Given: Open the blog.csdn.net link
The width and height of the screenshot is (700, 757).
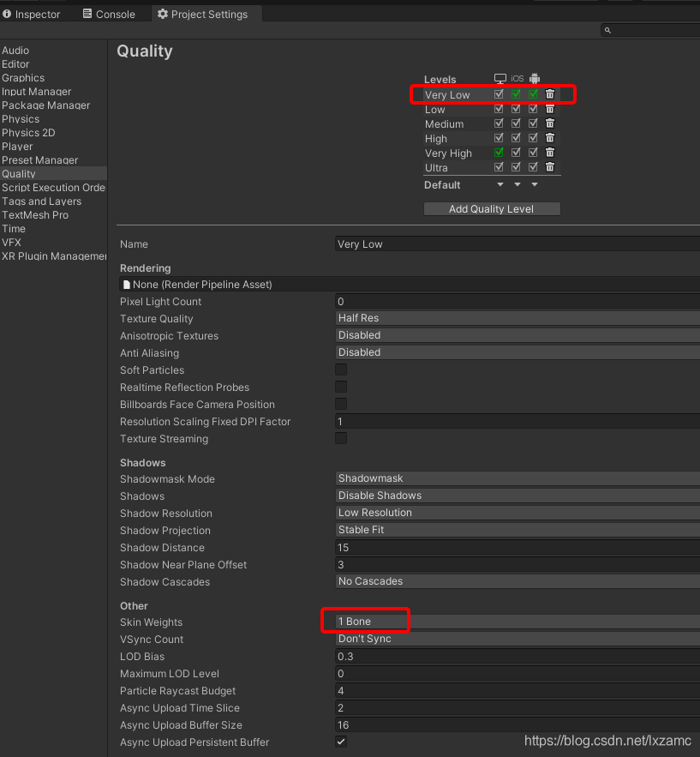Looking at the screenshot, I should tap(607, 741).
